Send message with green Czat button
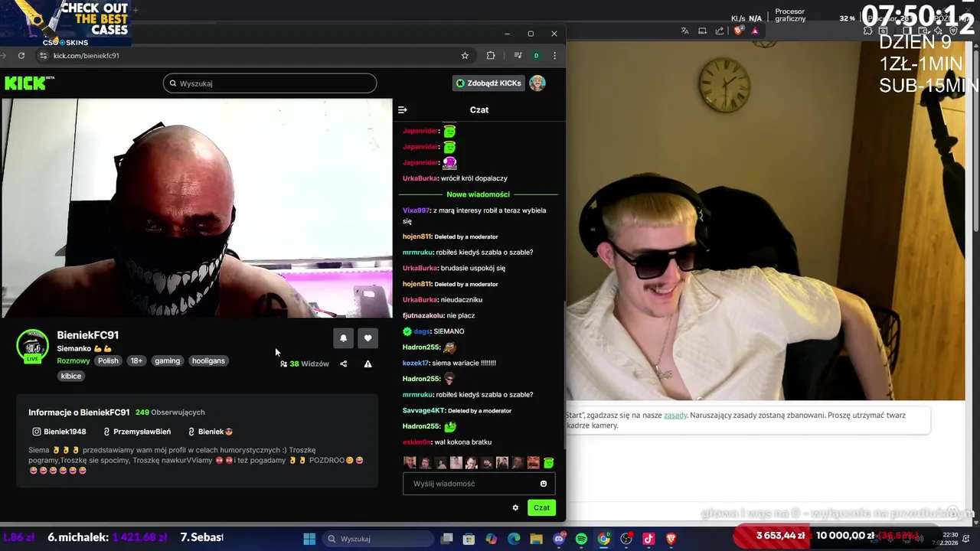Viewport: 980px width, 551px height. point(541,507)
